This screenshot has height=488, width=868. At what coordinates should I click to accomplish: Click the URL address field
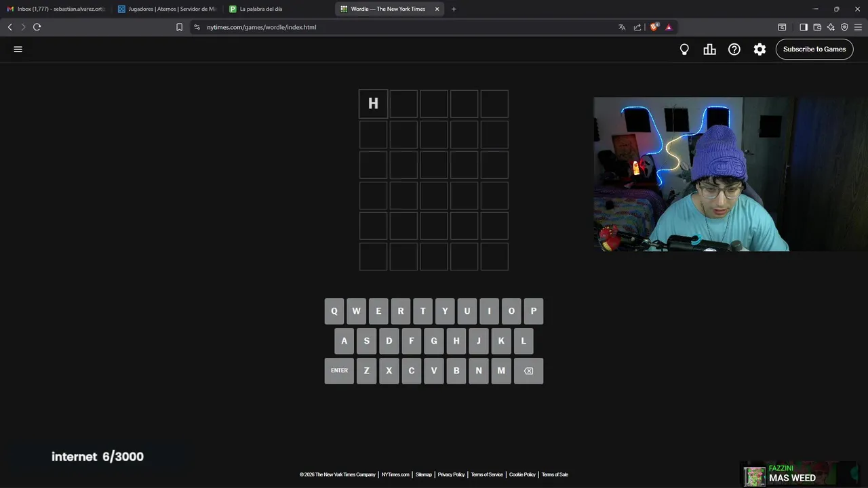(407, 27)
